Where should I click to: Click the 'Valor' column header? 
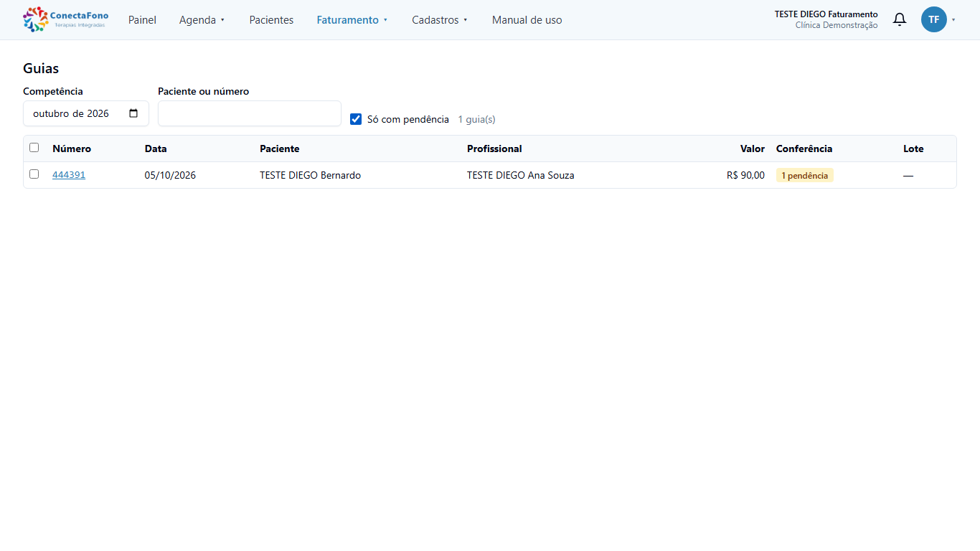click(753, 149)
